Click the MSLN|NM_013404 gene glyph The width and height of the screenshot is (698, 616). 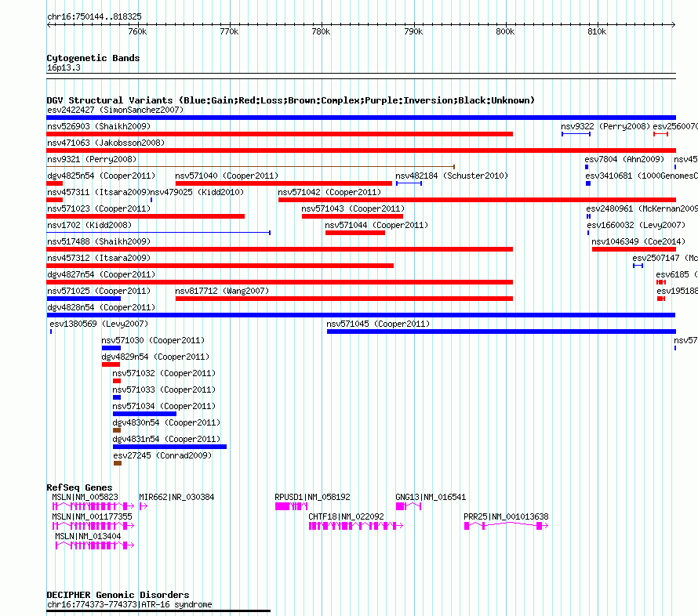pos(94,545)
